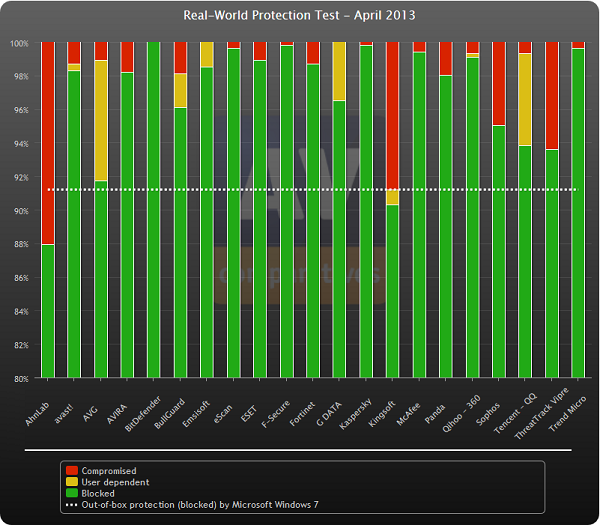Click the red segment of the Kingsoft bar
This screenshot has height=525, width=600.
pyautogui.click(x=393, y=116)
